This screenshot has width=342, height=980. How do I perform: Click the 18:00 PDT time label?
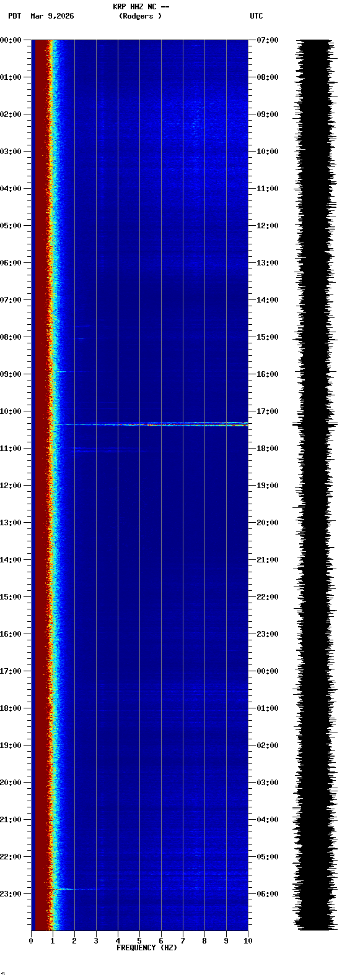coord(11,708)
